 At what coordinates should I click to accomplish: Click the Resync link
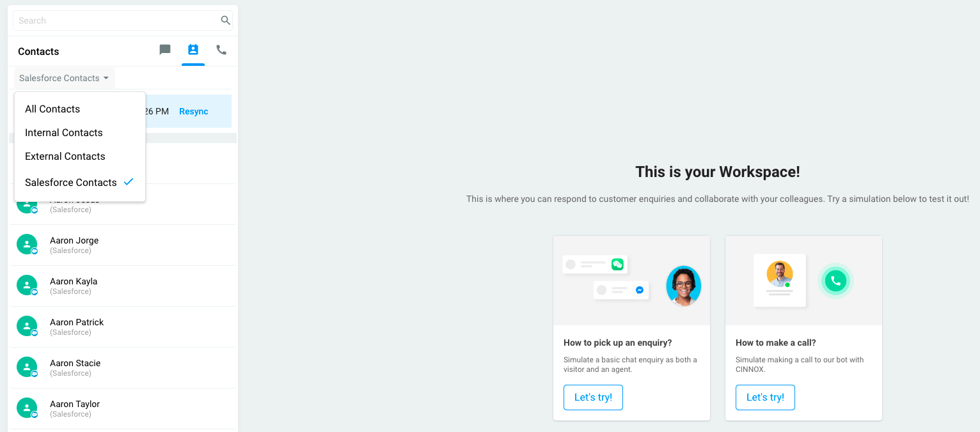point(194,111)
